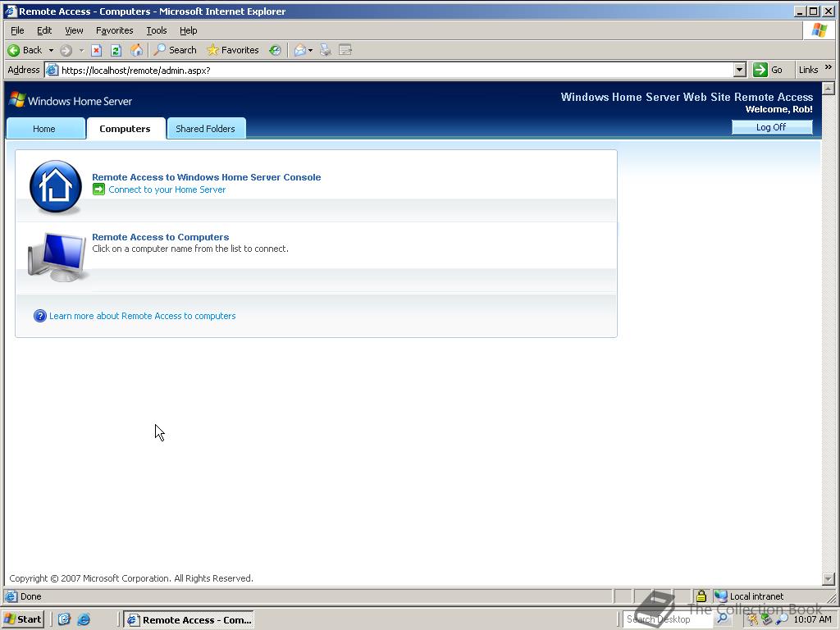The image size is (840, 630).
Task: Open Remote Access to Windows Home Server Console
Action: 206,177
